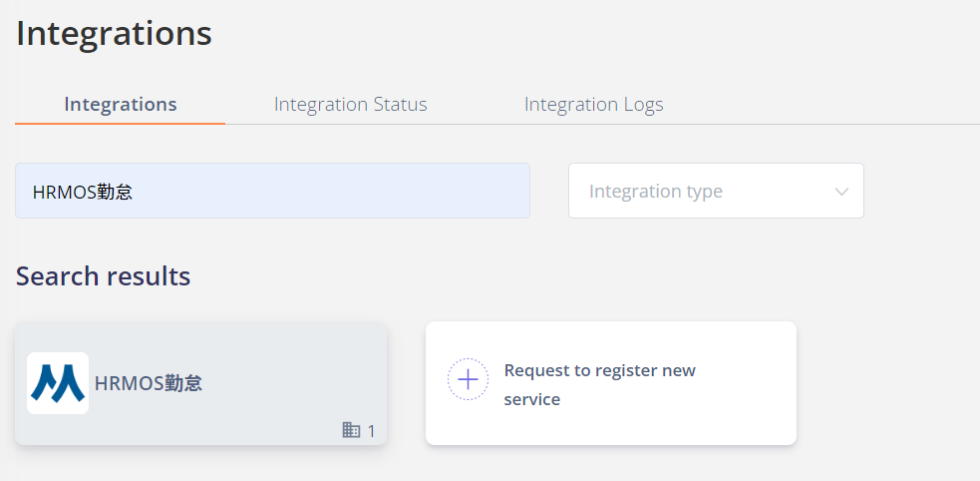Open the Integration type dropdown
The height and width of the screenshot is (481, 980).
pos(716,191)
